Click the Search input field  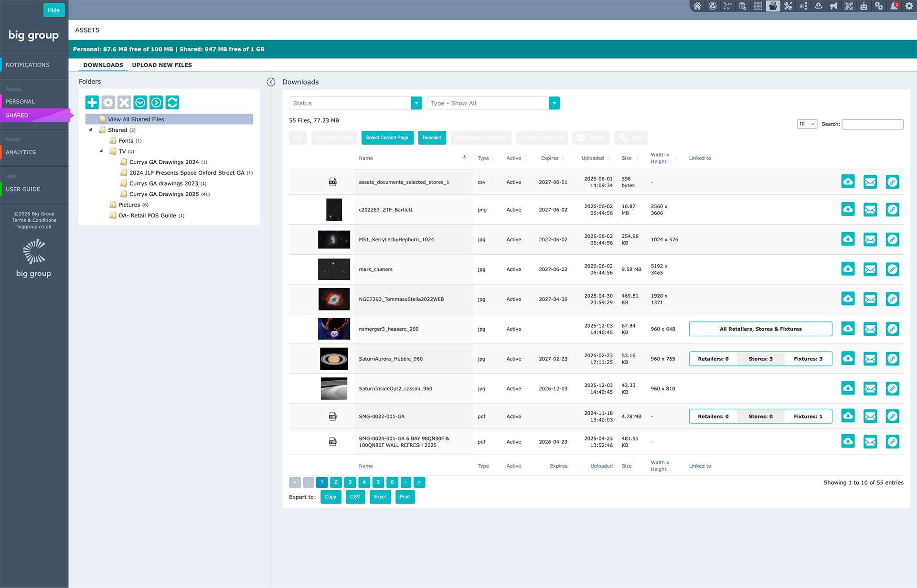pos(873,124)
